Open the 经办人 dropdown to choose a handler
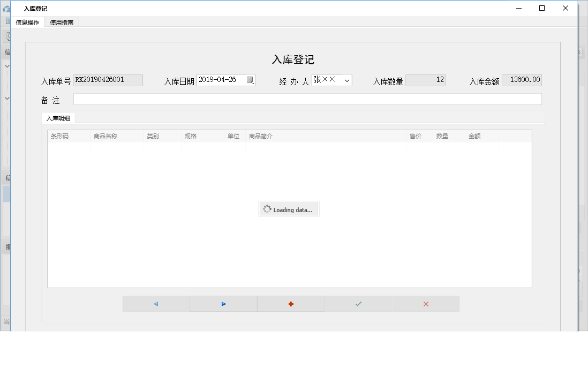Image resolution: width=588 pixels, height=383 pixels. coord(348,80)
